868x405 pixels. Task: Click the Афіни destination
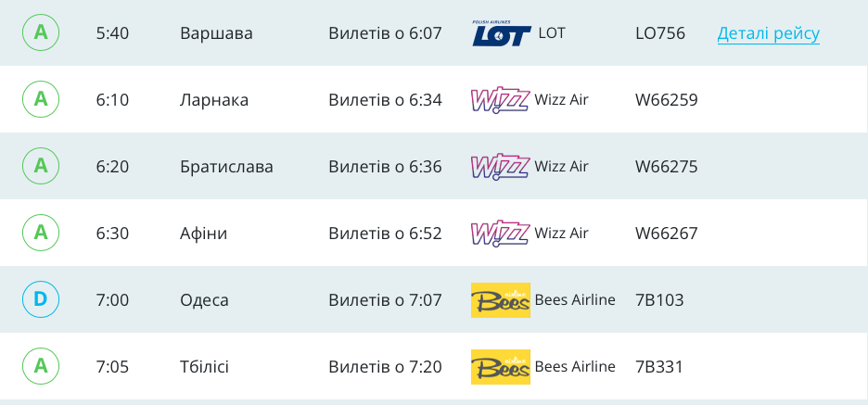click(x=203, y=234)
